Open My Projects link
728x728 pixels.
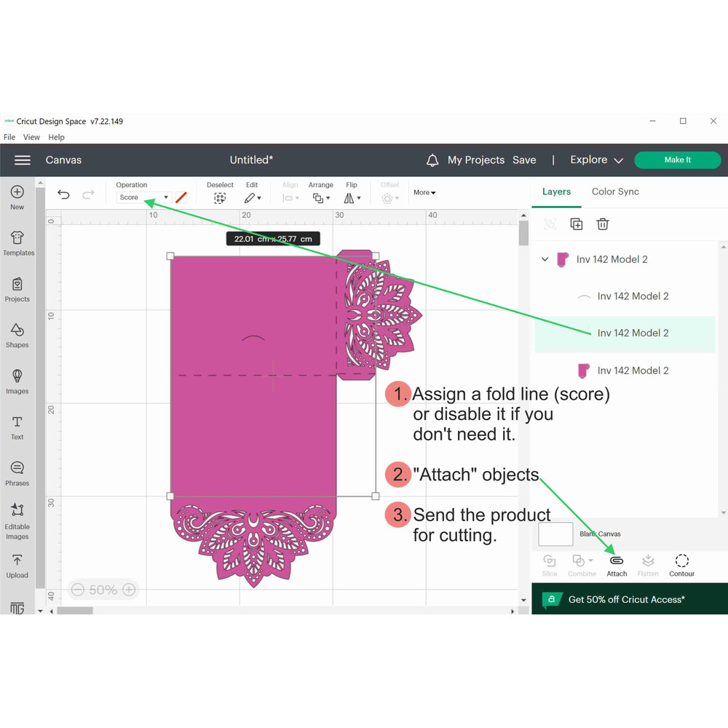475,160
